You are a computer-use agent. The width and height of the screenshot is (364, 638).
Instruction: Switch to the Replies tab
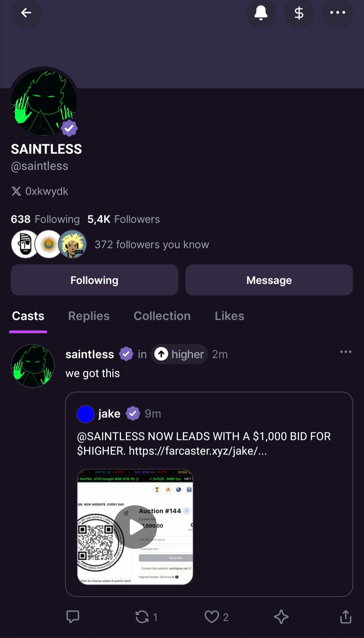tap(89, 316)
